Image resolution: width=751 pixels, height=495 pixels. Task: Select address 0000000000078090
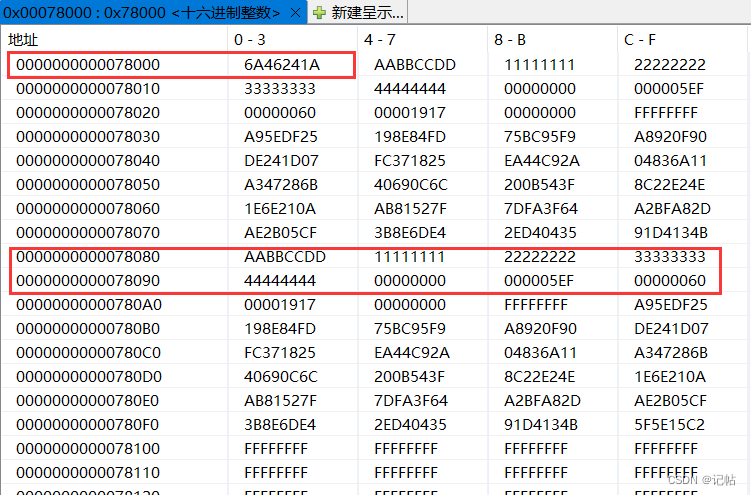[88, 281]
